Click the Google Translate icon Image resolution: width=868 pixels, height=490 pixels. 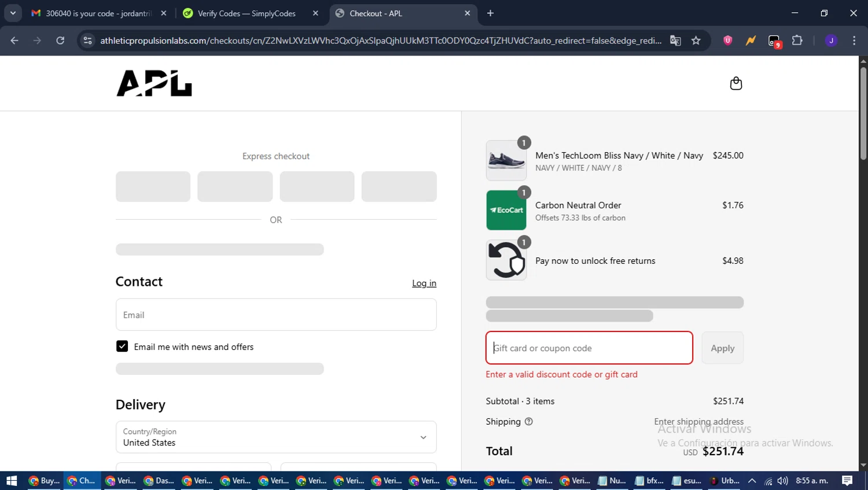[675, 40]
